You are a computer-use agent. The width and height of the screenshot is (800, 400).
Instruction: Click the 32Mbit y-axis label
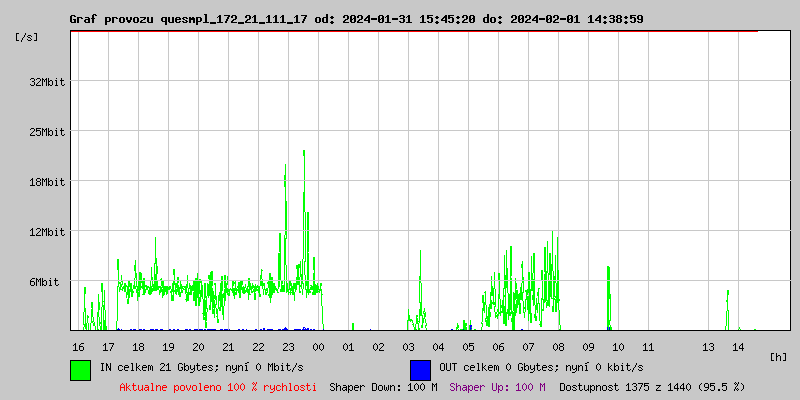point(47,82)
